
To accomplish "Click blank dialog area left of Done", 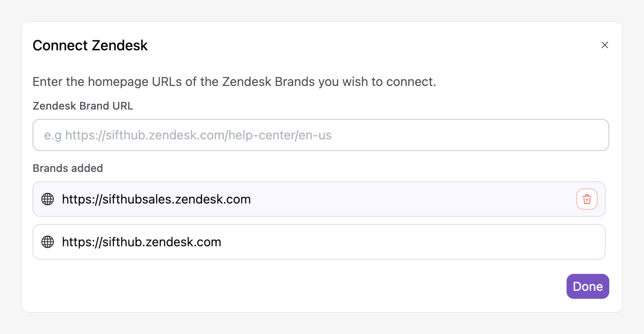I will click(x=300, y=287).
